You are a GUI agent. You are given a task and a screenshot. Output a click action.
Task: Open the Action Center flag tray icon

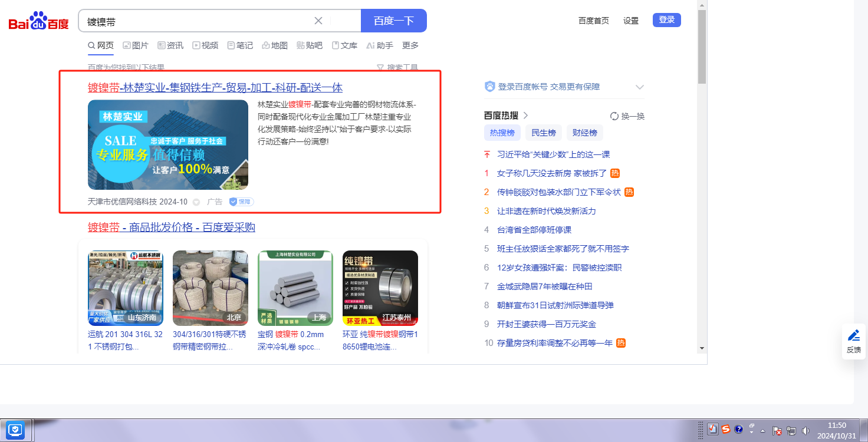click(777, 431)
